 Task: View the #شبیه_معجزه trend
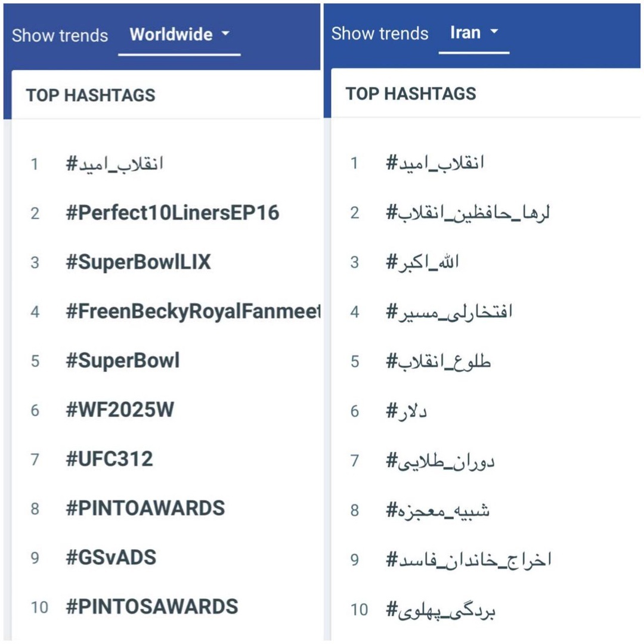pyautogui.click(x=438, y=510)
